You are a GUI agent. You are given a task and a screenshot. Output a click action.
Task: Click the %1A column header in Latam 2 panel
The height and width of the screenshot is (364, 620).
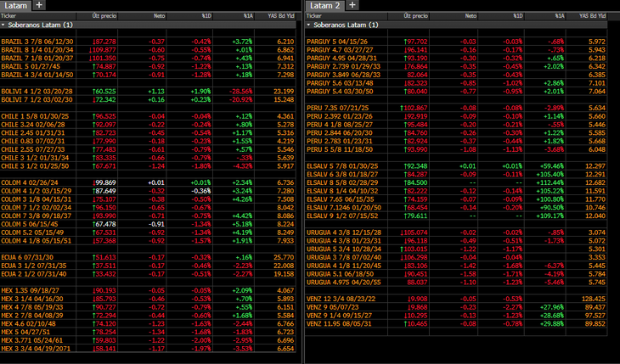(559, 15)
